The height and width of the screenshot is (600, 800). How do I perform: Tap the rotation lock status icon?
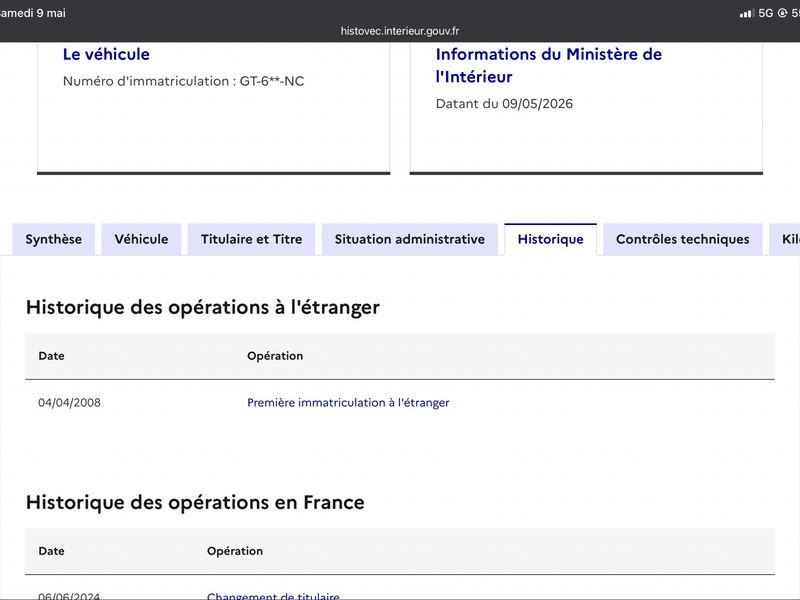pos(782,13)
